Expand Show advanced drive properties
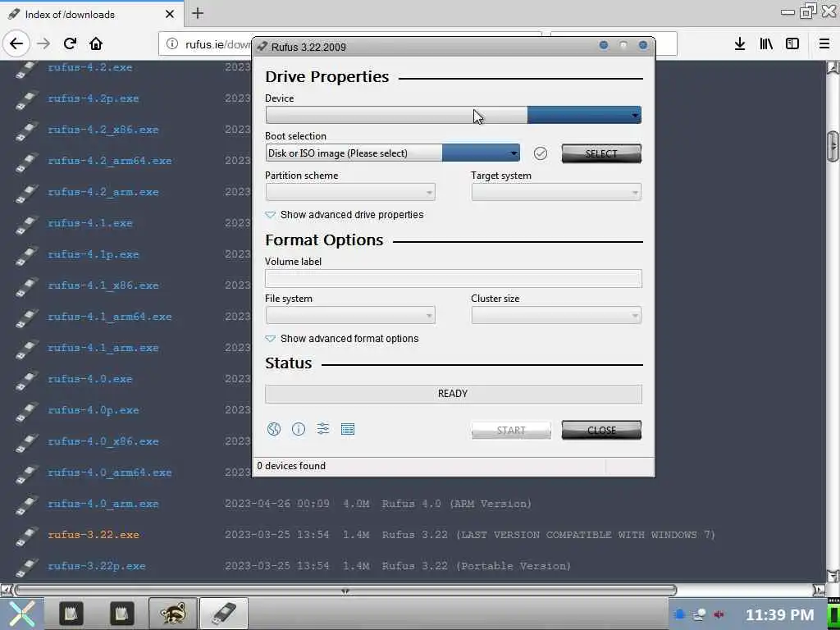The width and height of the screenshot is (840, 630). click(x=345, y=215)
